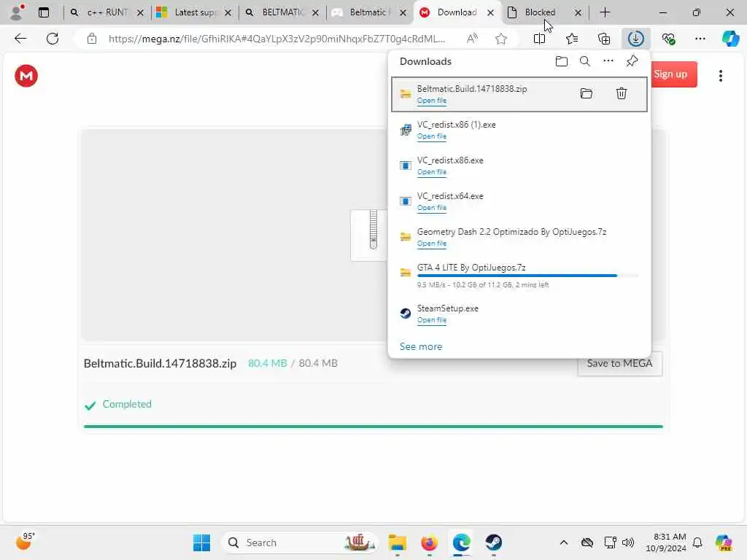Open file link for VC_redist.x64.exe
The width and height of the screenshot is (747, 560).
point(432,208)
